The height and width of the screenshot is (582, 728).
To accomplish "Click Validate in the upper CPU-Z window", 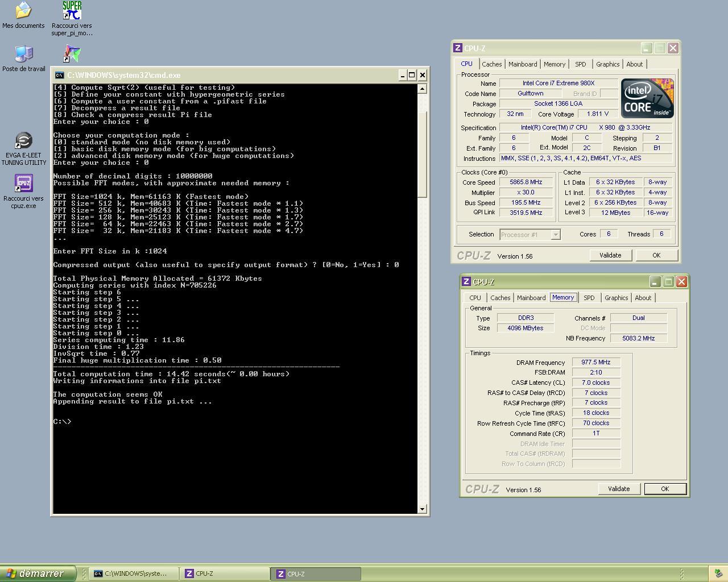I will [x=610, y=255].
